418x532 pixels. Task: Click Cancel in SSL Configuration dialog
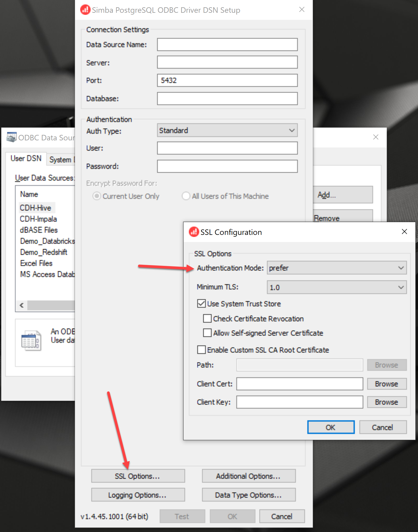383,427
